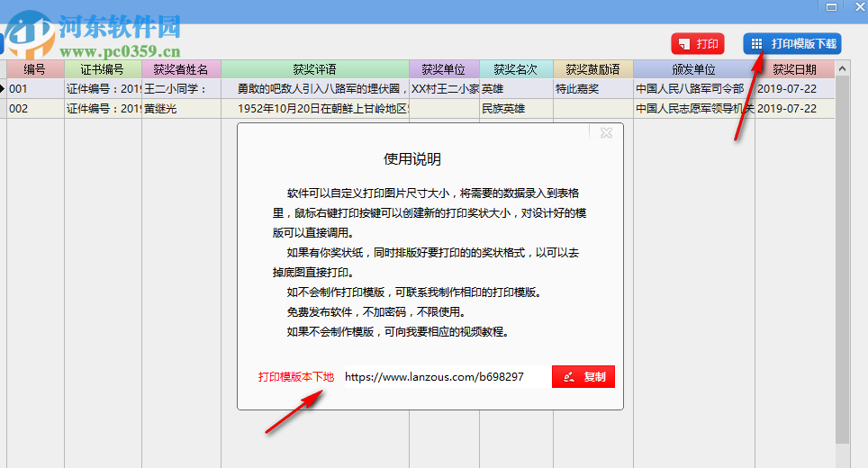Close the 使用说明 dialog
868x468 pixels.
[606, 133]
